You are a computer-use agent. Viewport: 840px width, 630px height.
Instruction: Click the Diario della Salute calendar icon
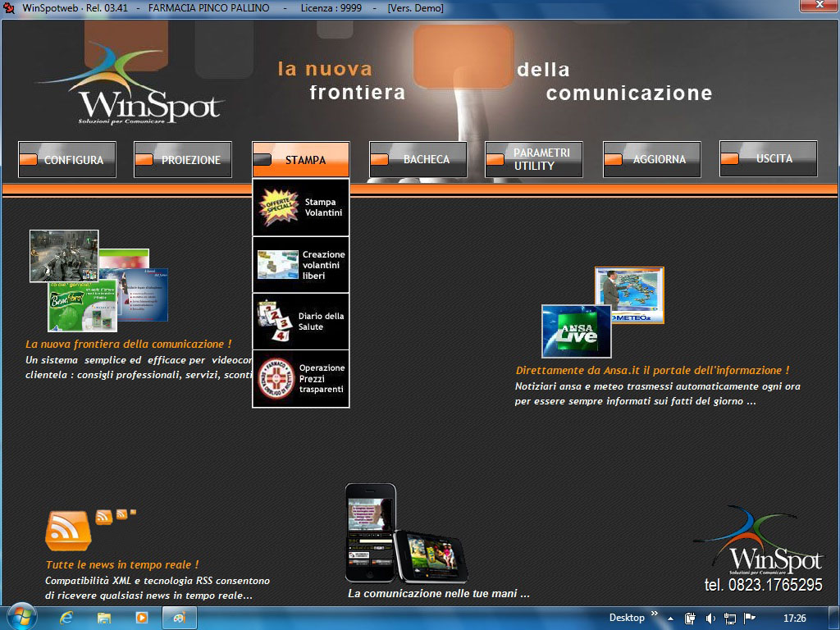coord(275,322)
